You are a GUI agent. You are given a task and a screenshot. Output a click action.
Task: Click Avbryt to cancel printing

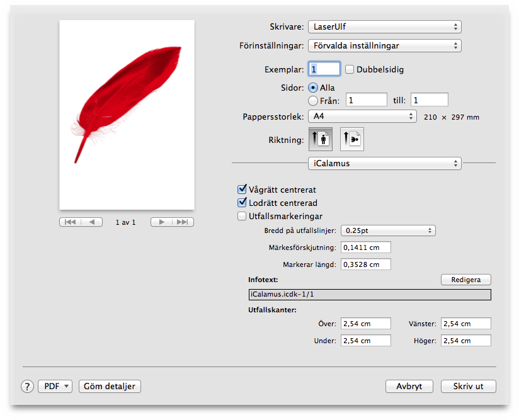409,386
